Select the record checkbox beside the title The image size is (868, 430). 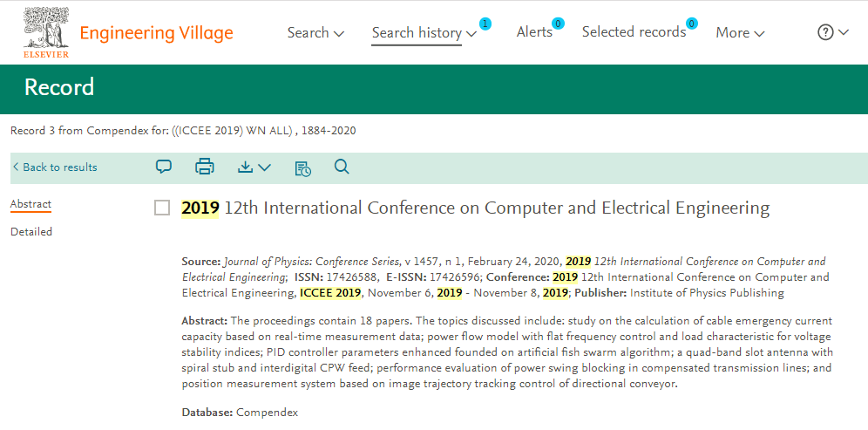click(161, 208)
